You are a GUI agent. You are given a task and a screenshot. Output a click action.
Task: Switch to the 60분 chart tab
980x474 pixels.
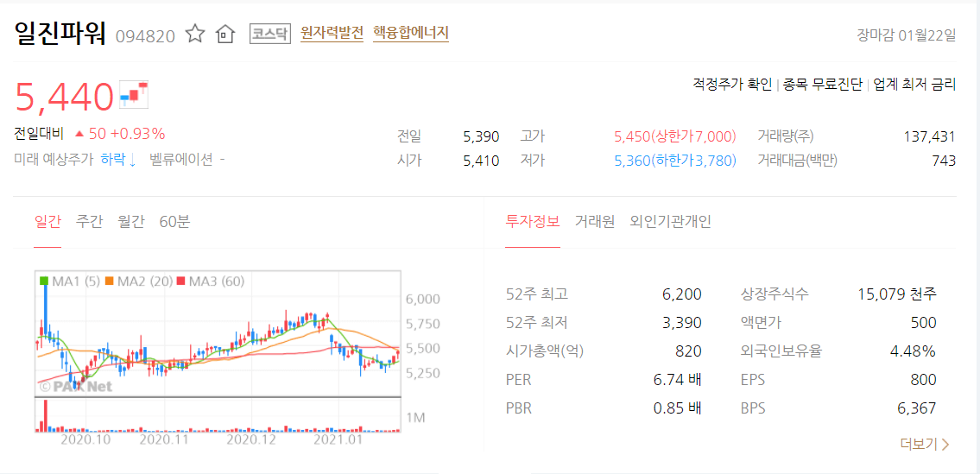175,221
